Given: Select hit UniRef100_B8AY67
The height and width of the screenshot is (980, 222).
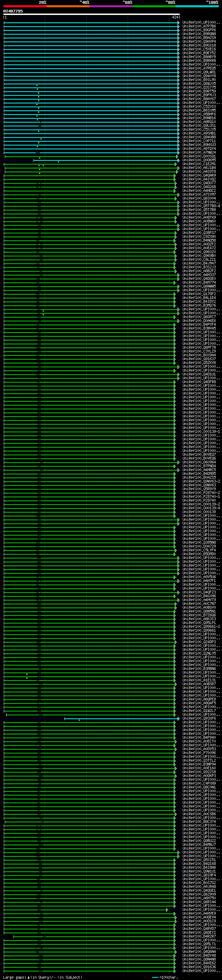Looking at the screenshot, I should [x=199, y=99].
